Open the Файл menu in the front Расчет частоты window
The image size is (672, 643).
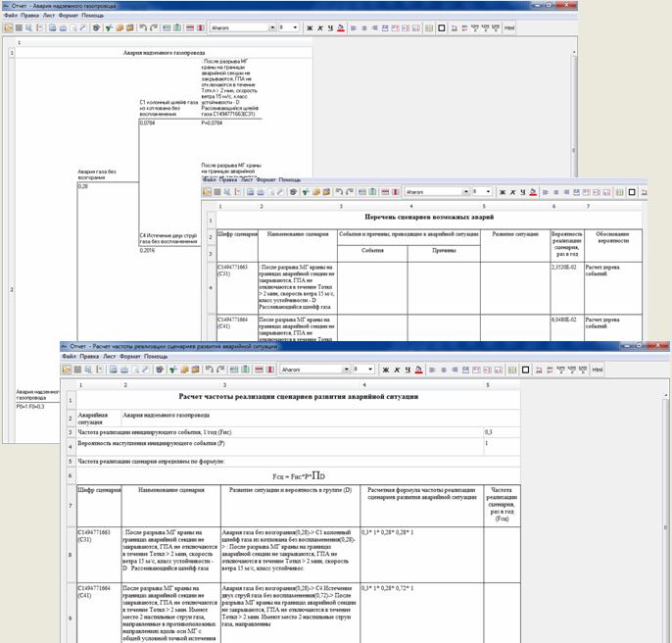[69, 357]
